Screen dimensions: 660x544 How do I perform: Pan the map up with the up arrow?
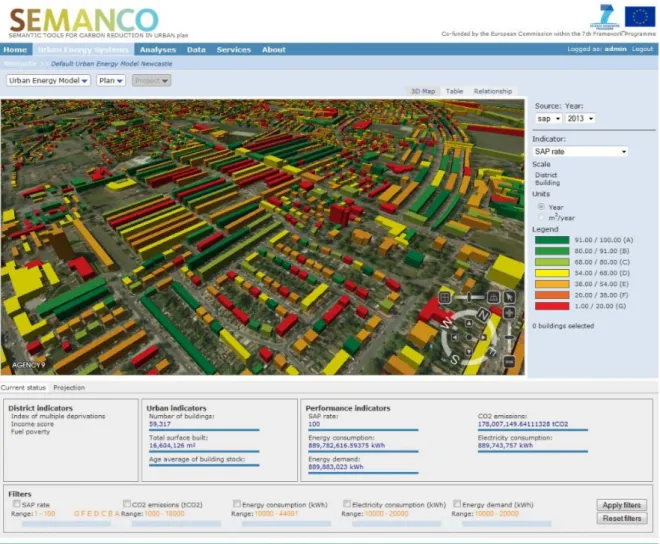[x=468, y=323]
